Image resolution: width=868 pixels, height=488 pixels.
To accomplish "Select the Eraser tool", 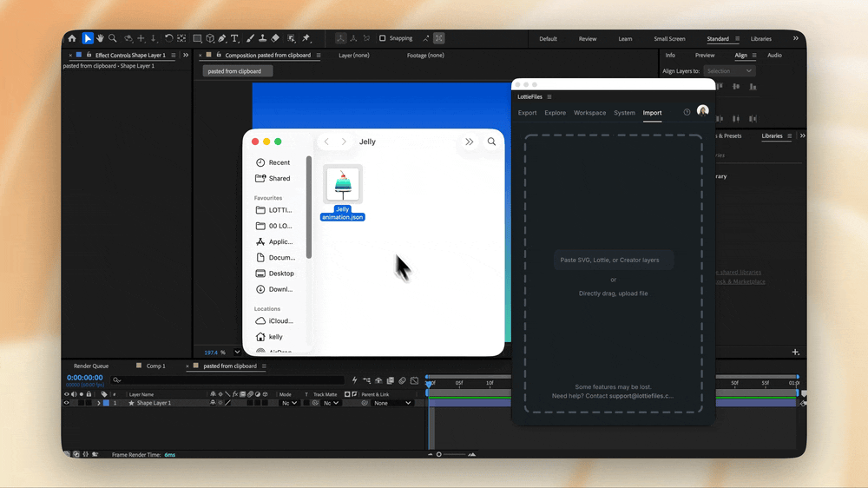I will pos(275,38).
